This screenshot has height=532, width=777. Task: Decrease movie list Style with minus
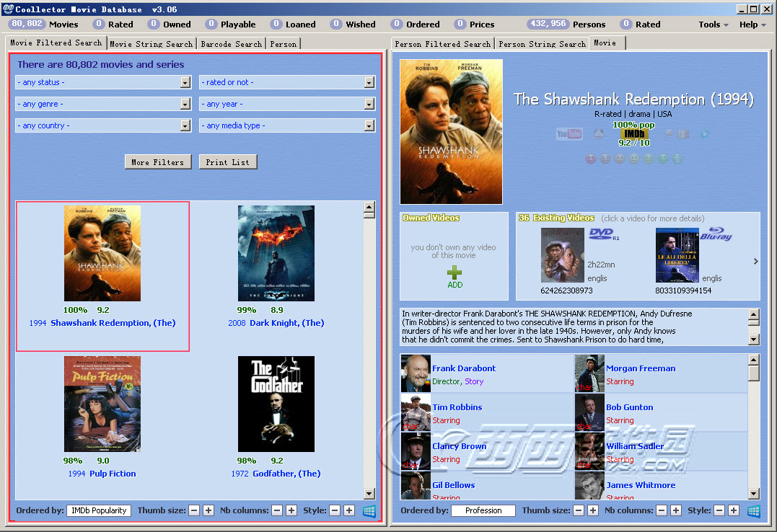[x=335, y=510]
